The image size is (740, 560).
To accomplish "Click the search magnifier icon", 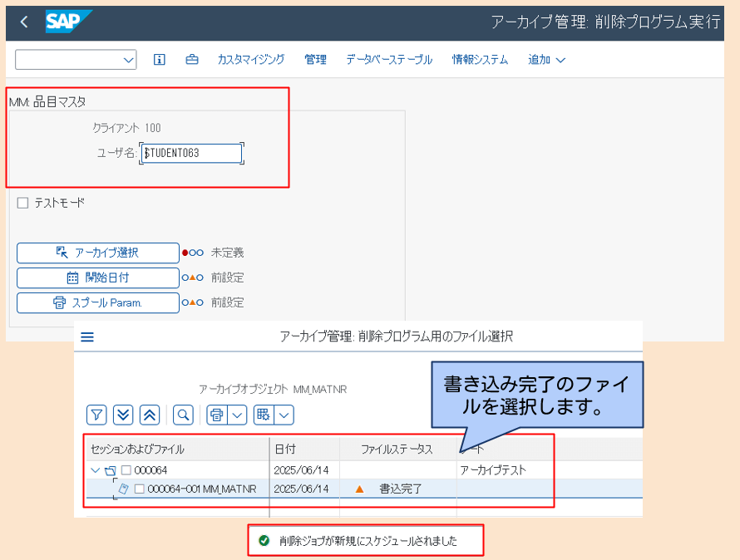I will point(183,415).
